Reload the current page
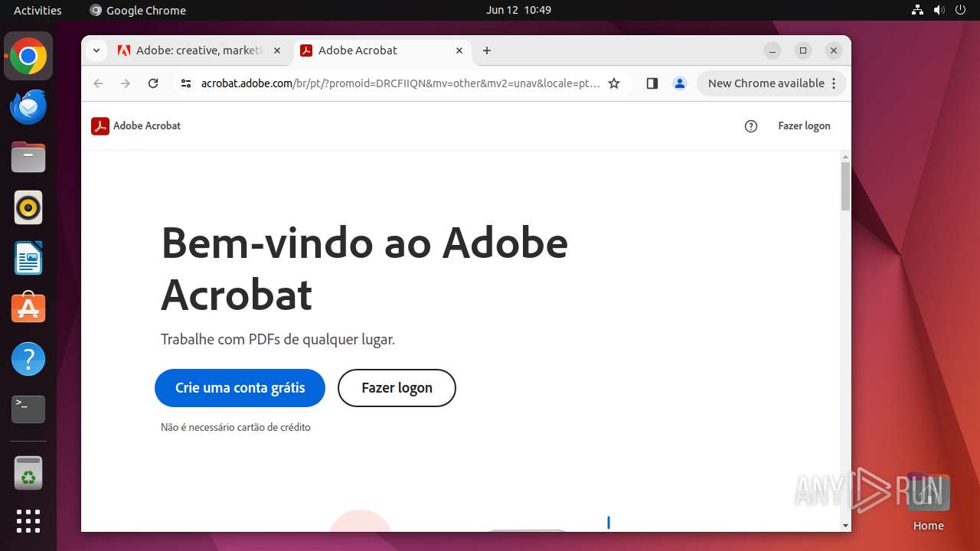Screen dimensions: 980x551 [153, 83]
